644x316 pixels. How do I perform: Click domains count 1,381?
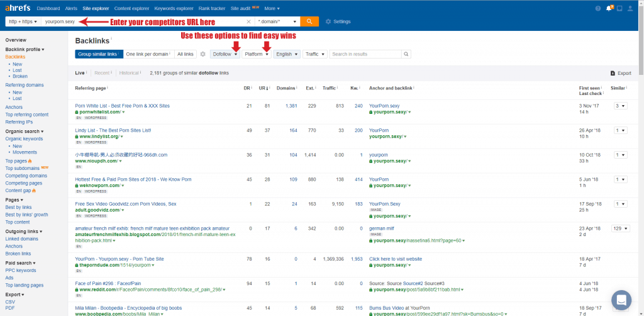(x=291, y=106)
